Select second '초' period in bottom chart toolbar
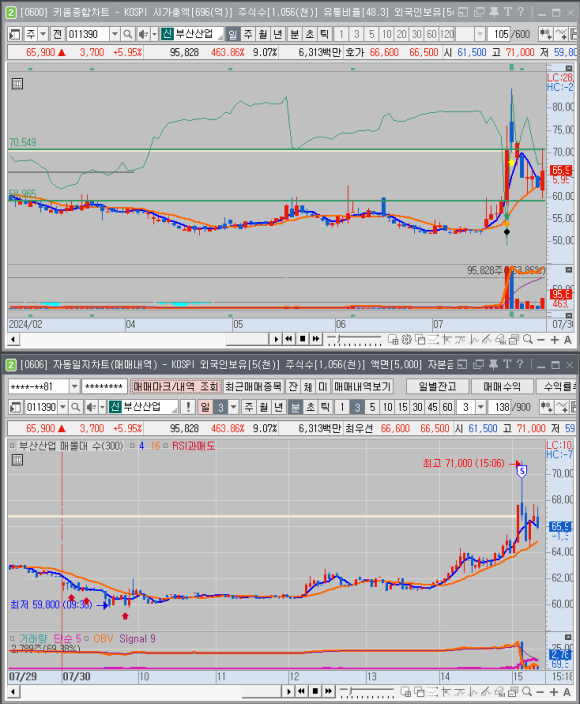The height and width of the screenshot is (704, 580). (x=310, y=407)
